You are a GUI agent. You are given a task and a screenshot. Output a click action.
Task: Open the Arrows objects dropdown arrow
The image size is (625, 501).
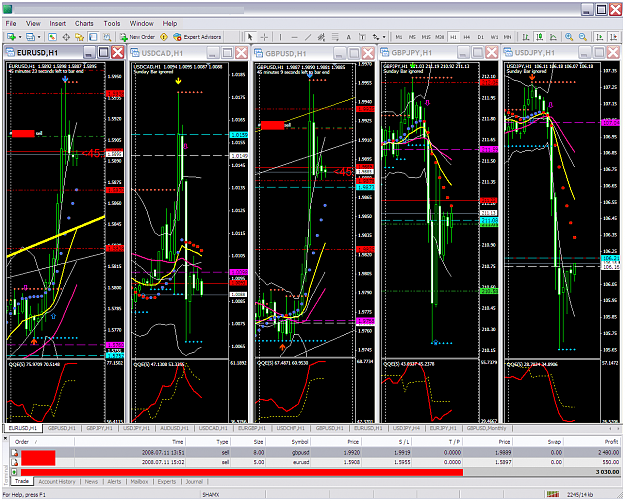click(384, 37)
